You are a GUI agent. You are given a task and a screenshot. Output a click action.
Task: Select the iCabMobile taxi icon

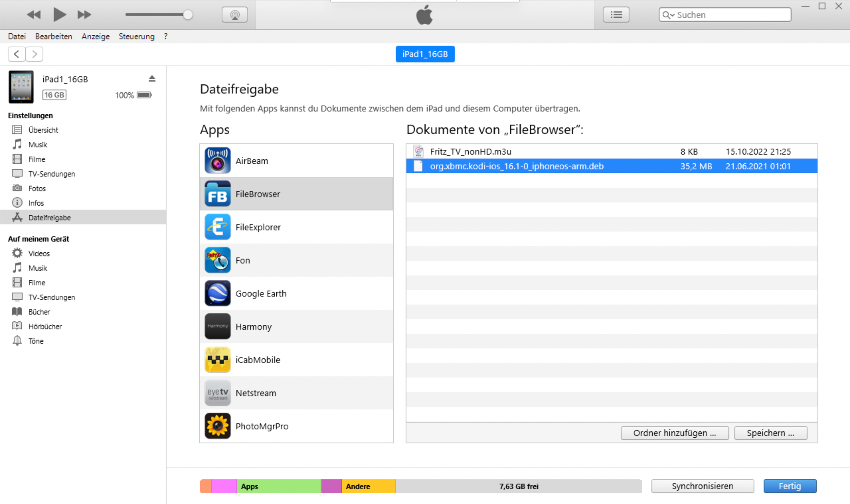point(218,360)
